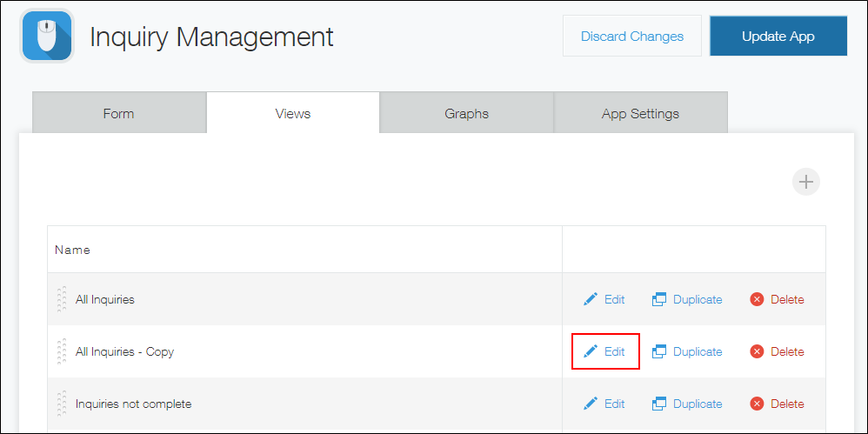Click pencil Edit icon for All Inquiries
Screen dimensions: 868x434
tap(591, 299)
